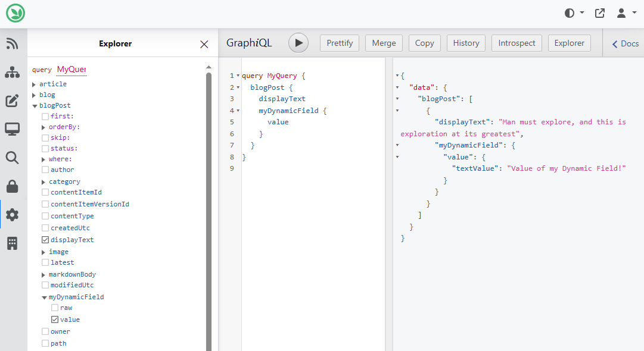This screenshot has width=644, height=351.
Task: Open the dark/light theme switcher
Action: pyautogui.click(x=574, y=13)
